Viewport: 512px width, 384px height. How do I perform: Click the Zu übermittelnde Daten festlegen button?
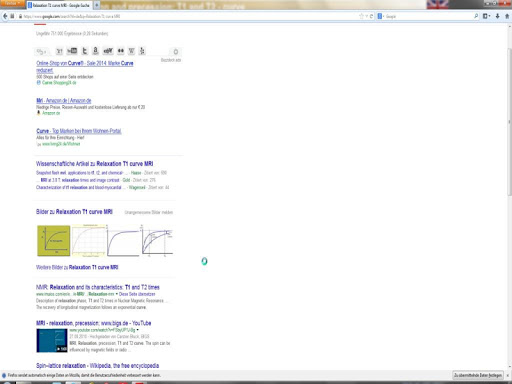pos(478,375)
